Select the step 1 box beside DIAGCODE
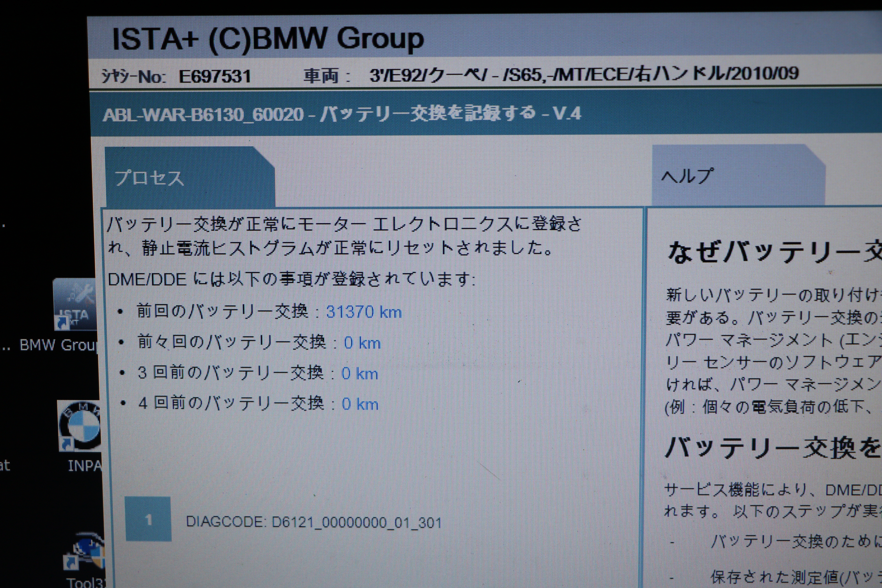This screenshot has width=882, height=588. click(148, 519)
